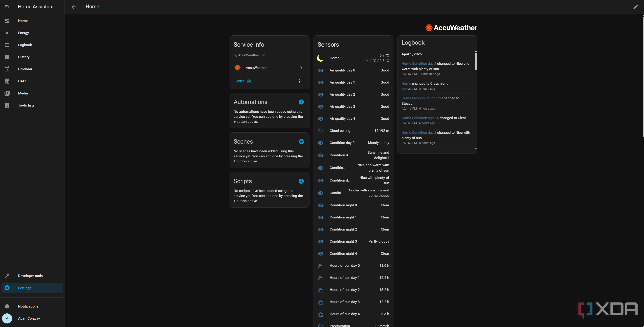The image size is (644, 327).
Task: Click the eye icon for Air quality day 1
Action: click(321, 82)
